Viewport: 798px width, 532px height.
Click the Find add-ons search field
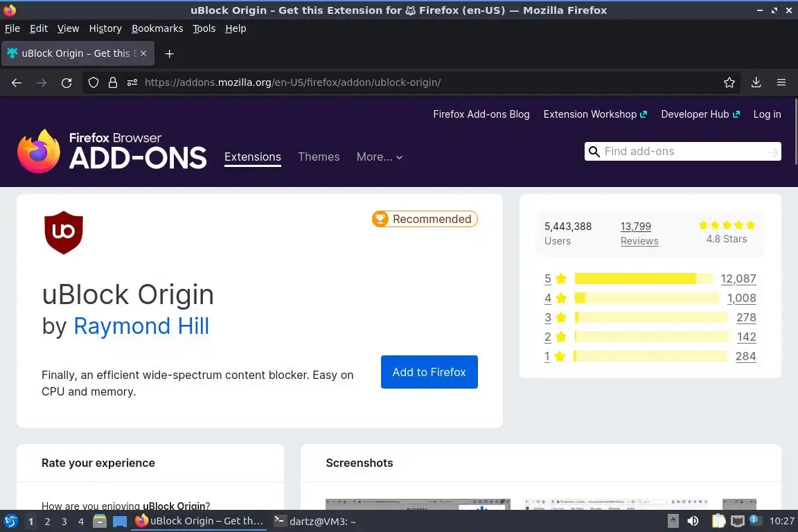[x=682, y=151]
